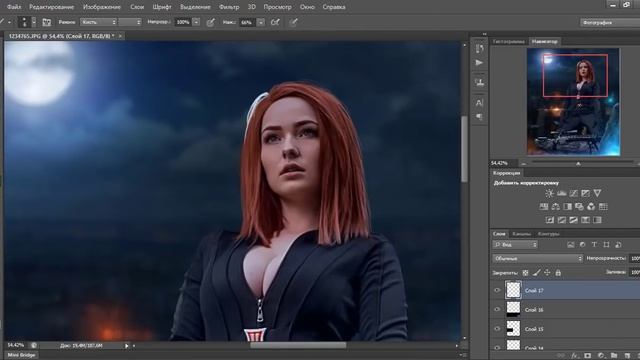The image size is (640, 360).
Task: Add an Invert adjustment layer
Action: tap(550, 220)
